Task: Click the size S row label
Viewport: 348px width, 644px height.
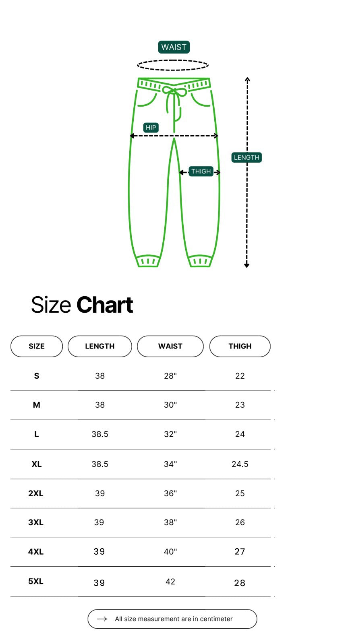Action: click(37, 376)
